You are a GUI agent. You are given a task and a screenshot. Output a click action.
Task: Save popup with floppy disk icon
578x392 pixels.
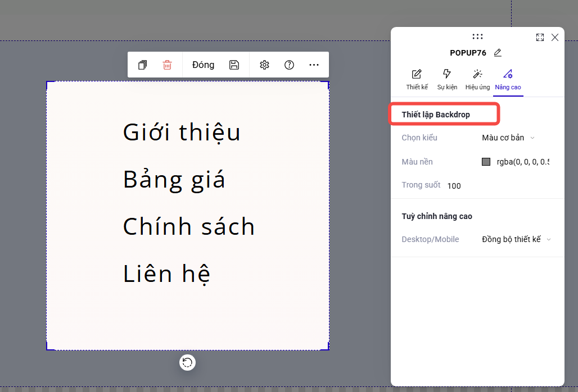pos(234,65)
